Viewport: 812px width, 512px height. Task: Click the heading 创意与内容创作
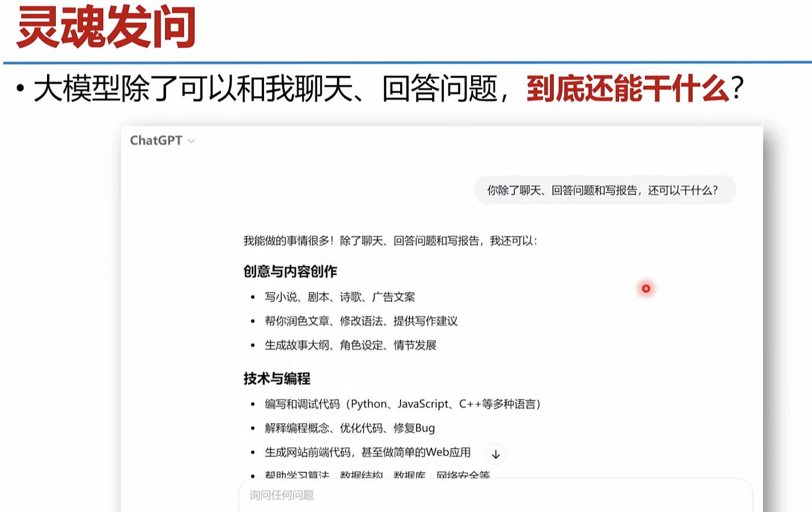[x=290, y=271]
